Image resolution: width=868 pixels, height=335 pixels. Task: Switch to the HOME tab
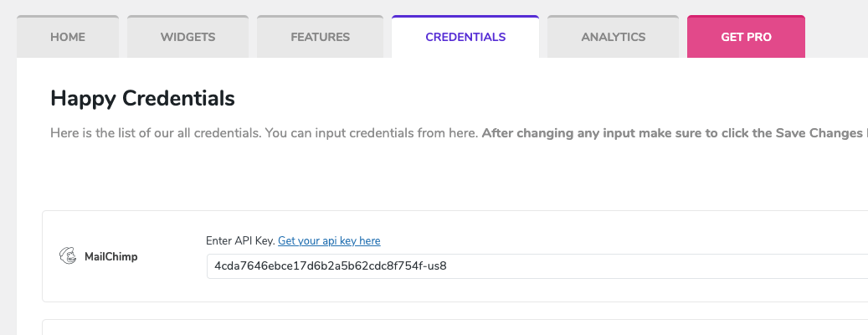(x=68, y=37)
